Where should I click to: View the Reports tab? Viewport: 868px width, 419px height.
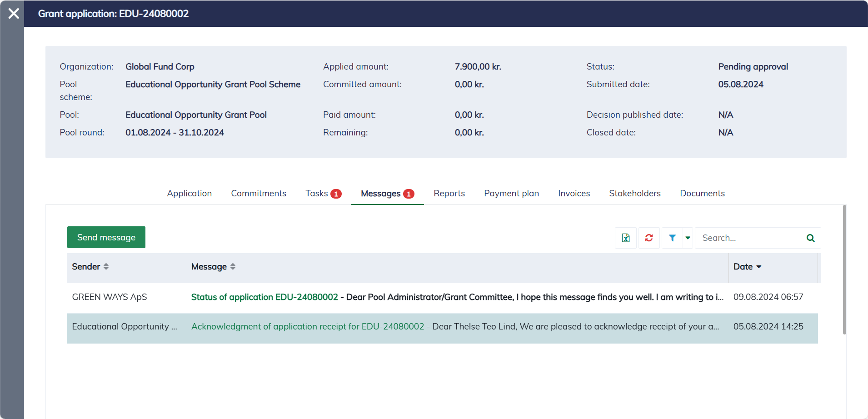(x=449, y=194)
